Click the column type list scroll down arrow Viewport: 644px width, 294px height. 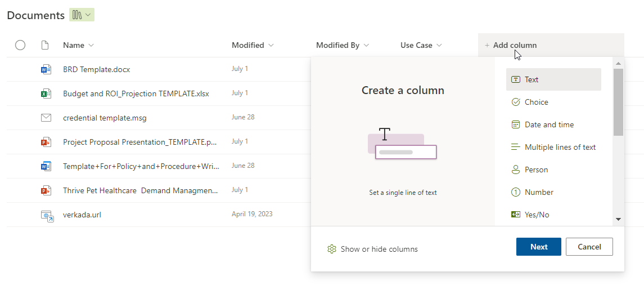point(618,219)
